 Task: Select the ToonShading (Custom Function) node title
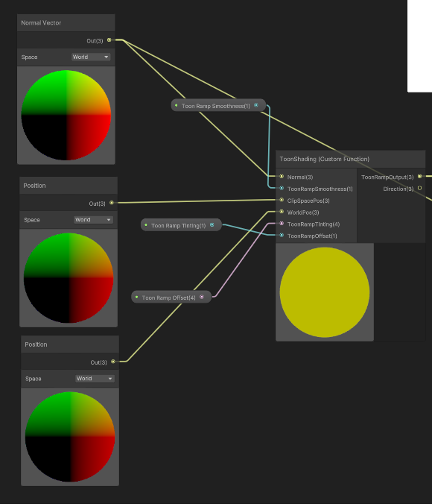point(325,159)
